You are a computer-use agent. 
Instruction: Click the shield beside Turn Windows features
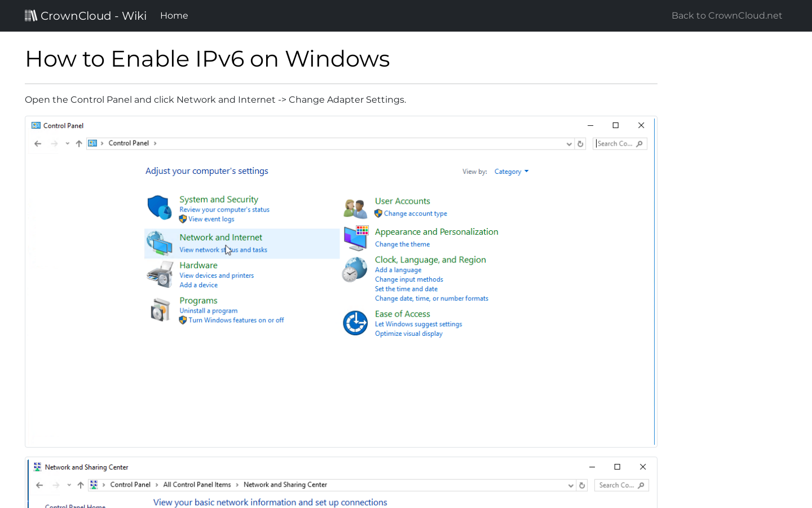183,320
